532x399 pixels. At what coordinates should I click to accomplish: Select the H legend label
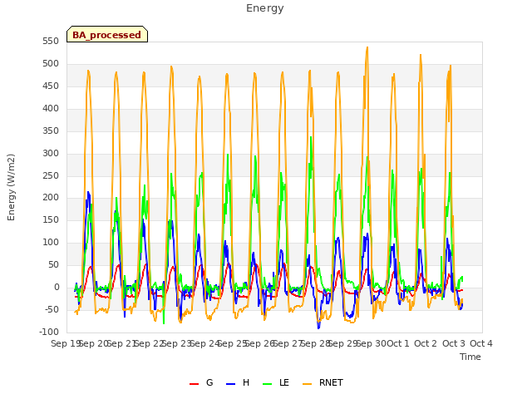tap(246, 382)
